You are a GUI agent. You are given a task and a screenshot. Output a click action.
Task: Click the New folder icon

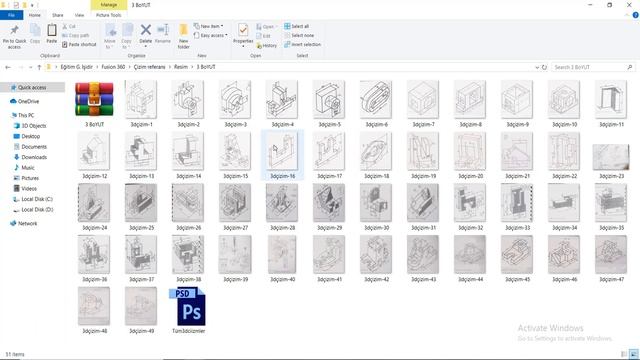tap(184, 30)
